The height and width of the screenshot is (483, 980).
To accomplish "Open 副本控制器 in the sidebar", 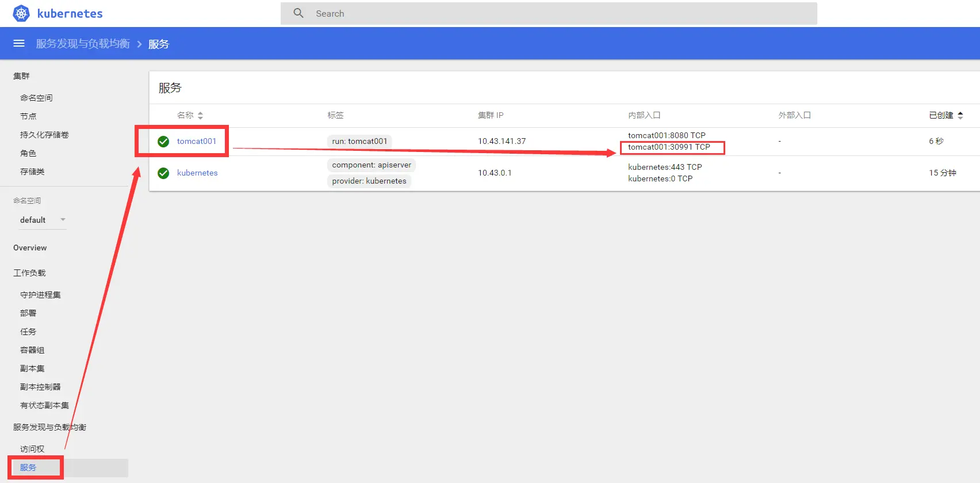I will 40,387.
